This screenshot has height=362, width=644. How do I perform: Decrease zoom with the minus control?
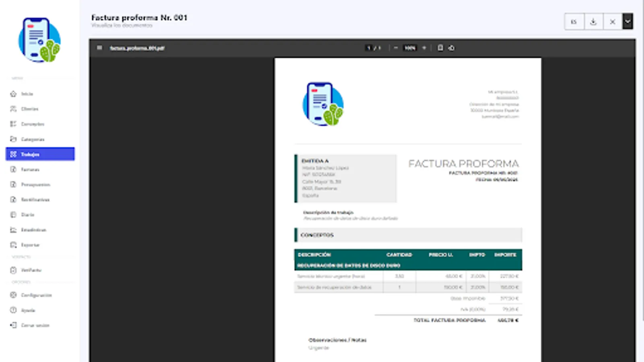396,48
